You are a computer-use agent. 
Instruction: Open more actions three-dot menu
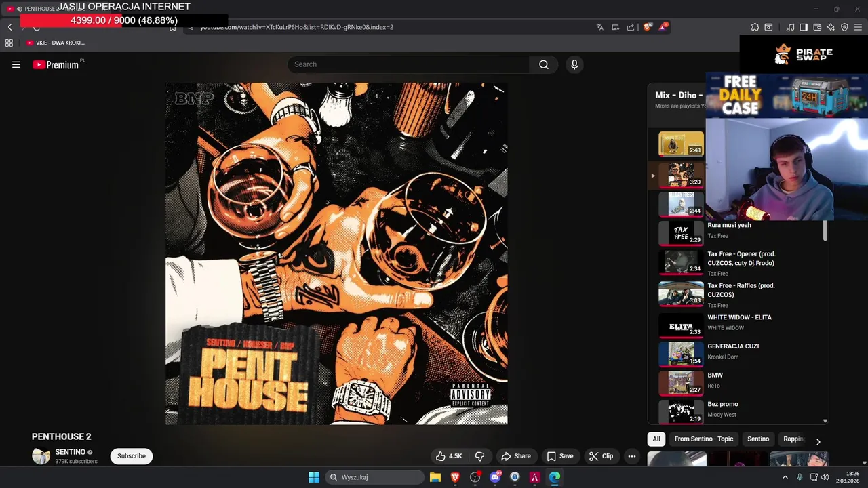pyautogui.click(x=632, y=456)
